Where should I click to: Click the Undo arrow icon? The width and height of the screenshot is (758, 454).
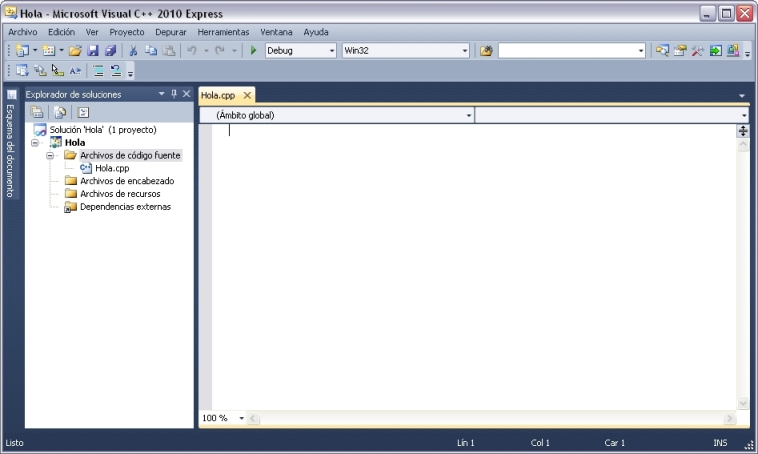pos(192,50)
